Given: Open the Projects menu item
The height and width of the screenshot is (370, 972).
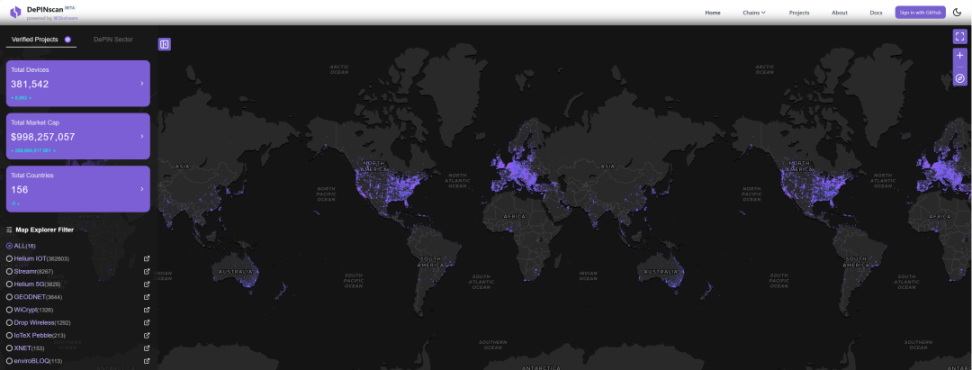Looking at the screenshot, I should pos(799,12).
